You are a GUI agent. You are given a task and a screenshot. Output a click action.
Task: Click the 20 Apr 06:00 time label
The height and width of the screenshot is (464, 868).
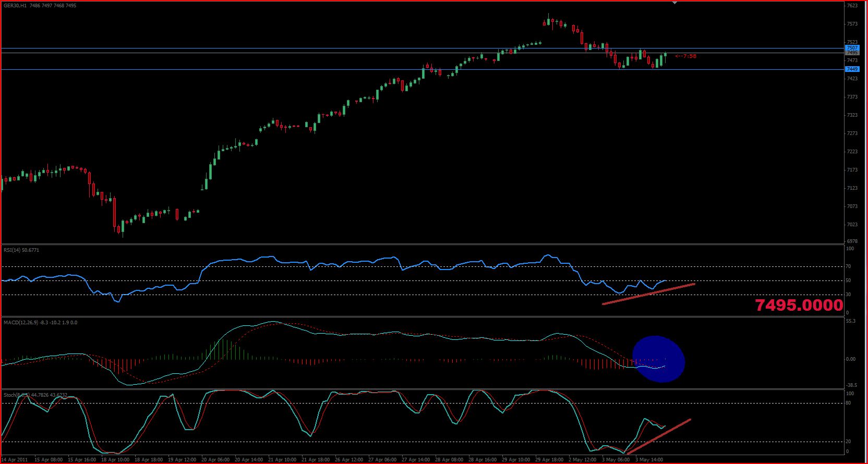215,460
